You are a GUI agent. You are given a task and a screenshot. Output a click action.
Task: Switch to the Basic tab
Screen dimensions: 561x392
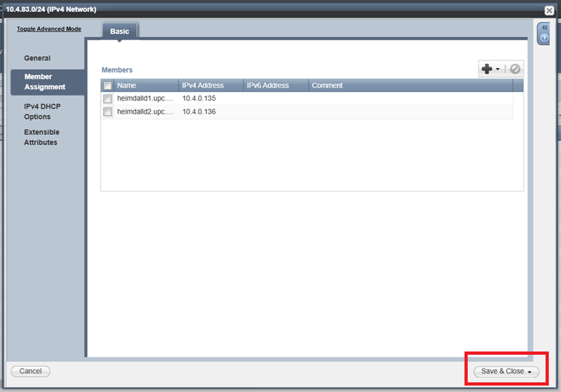(119, 31)
